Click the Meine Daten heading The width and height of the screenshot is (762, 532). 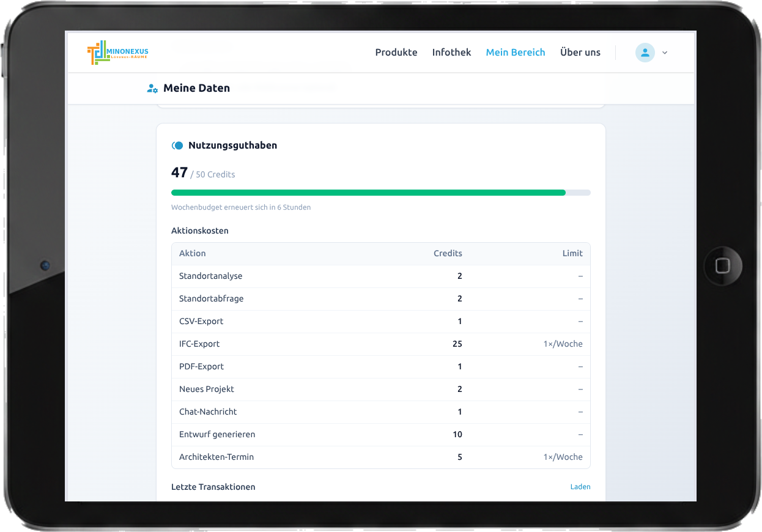point(196,88)
